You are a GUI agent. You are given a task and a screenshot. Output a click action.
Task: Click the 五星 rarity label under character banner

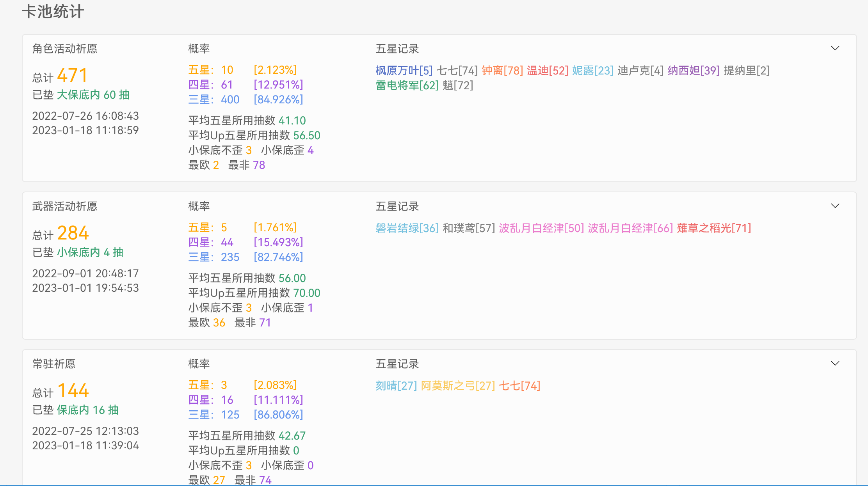click(199, 69)
